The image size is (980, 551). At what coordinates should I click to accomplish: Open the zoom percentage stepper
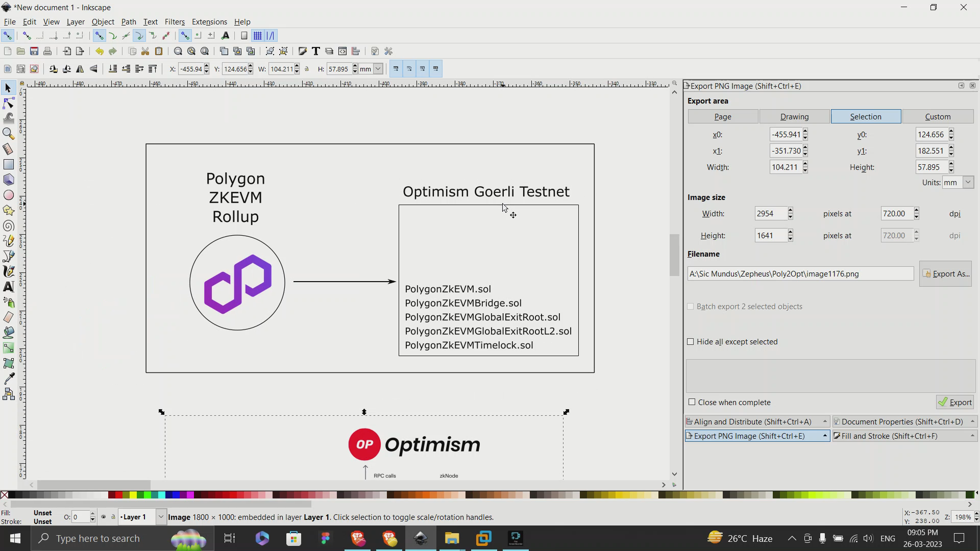point(976,517)
